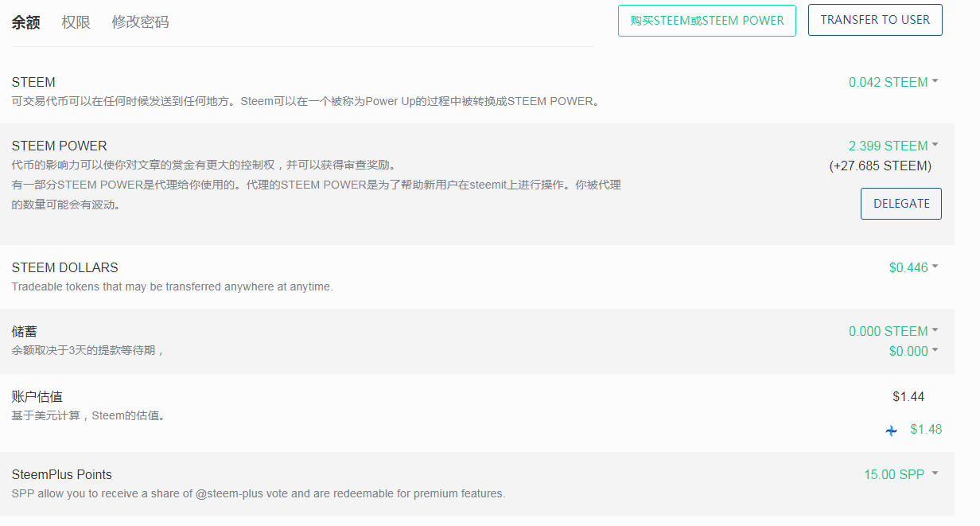Click 购买STEEM或STEEM POWER button
980x526 pixels.
click(707, 20)
